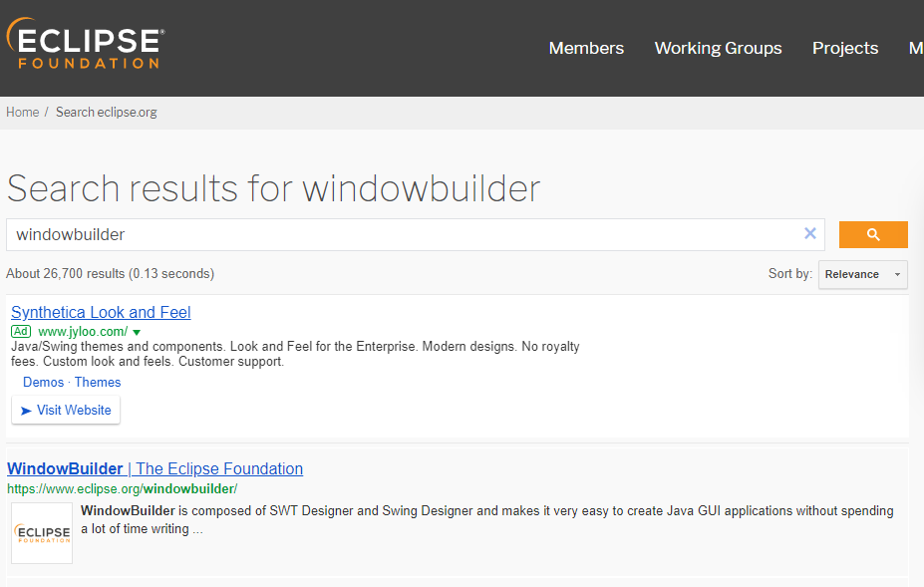Screen dimensions: 924x587
Task: Open the Themes sitelink
Action: tap(98, 382)
